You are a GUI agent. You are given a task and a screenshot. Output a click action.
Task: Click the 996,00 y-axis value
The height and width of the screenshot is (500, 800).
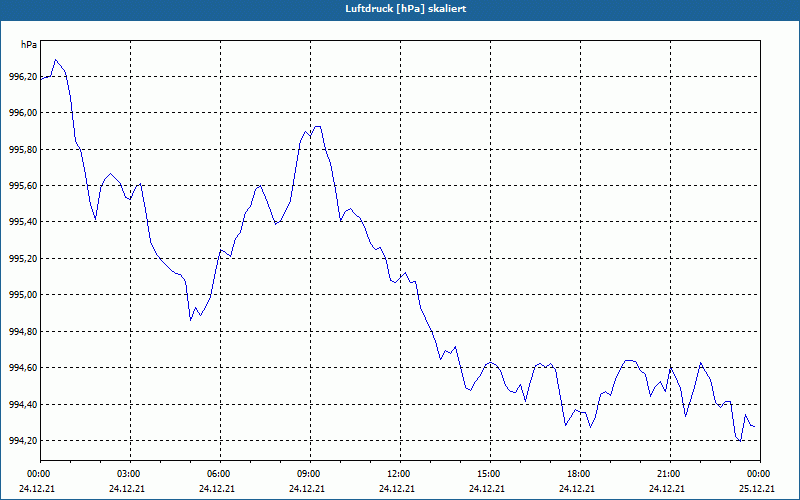point(23,113)
